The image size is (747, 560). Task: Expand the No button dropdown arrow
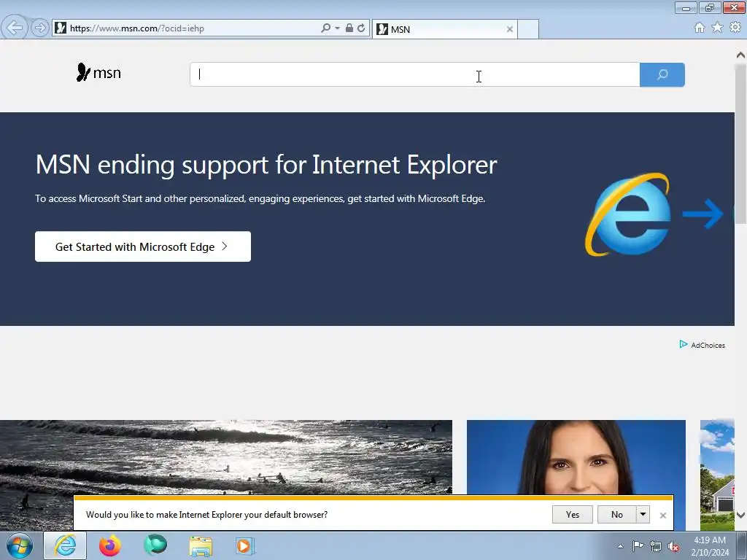click(x=643, y=515)
